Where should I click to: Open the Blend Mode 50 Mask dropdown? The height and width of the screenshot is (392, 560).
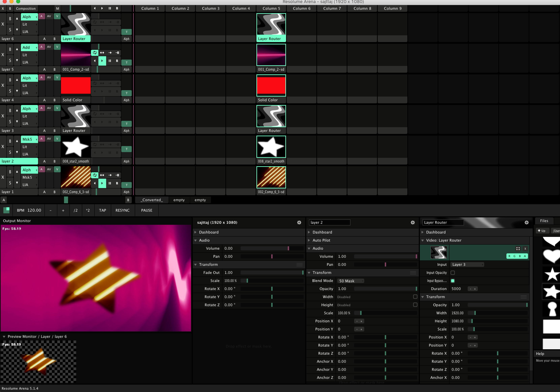tap(350, 281)
